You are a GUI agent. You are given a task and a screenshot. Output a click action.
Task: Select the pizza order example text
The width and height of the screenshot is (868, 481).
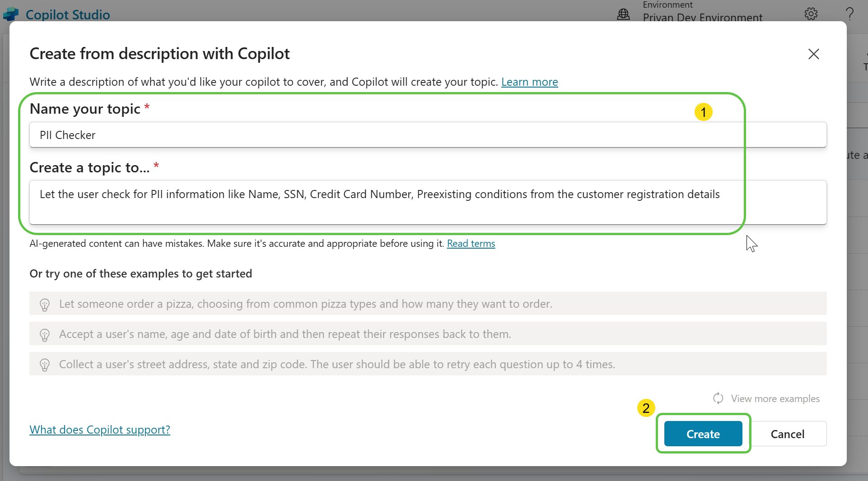pyautogui.click(x=305, y=304)
